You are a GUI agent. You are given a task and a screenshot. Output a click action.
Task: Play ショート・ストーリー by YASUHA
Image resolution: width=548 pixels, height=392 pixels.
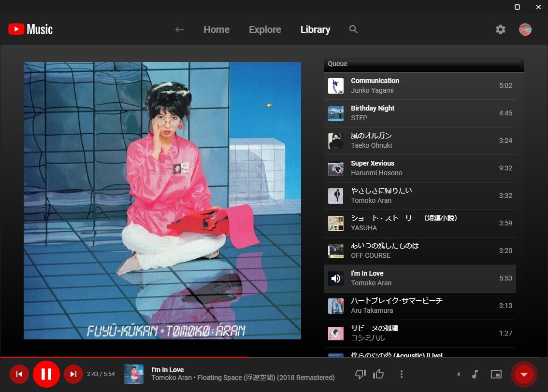coord(420,224)
